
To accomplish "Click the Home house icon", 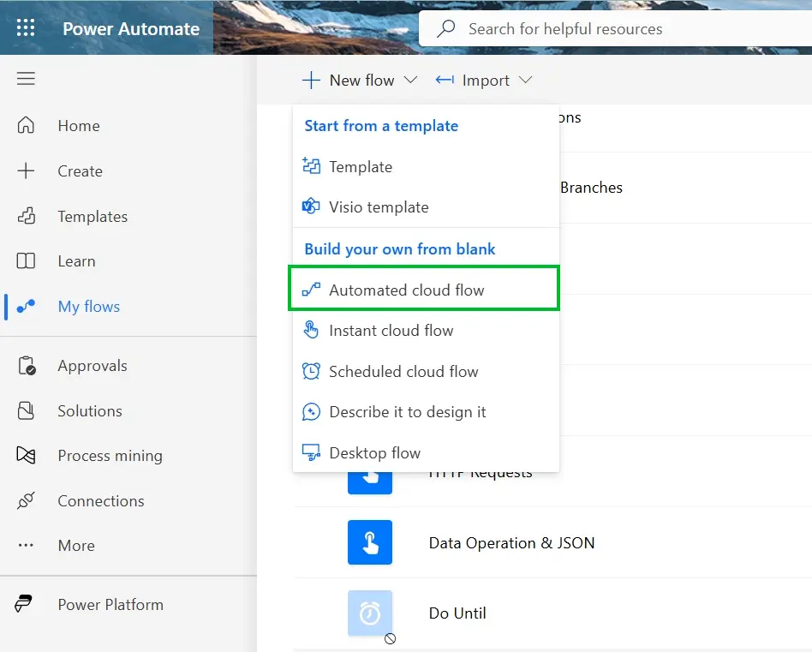I will [x=26, y=125].
